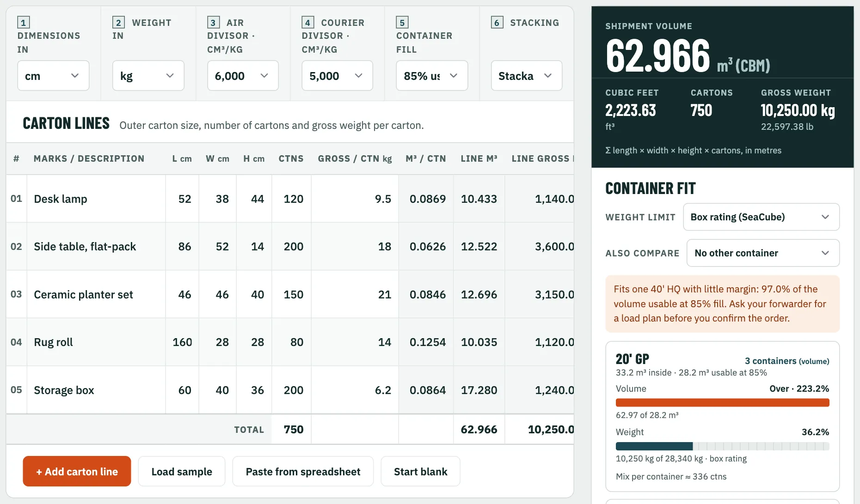Click the Side table line volume 12.522

click(479, 247)
